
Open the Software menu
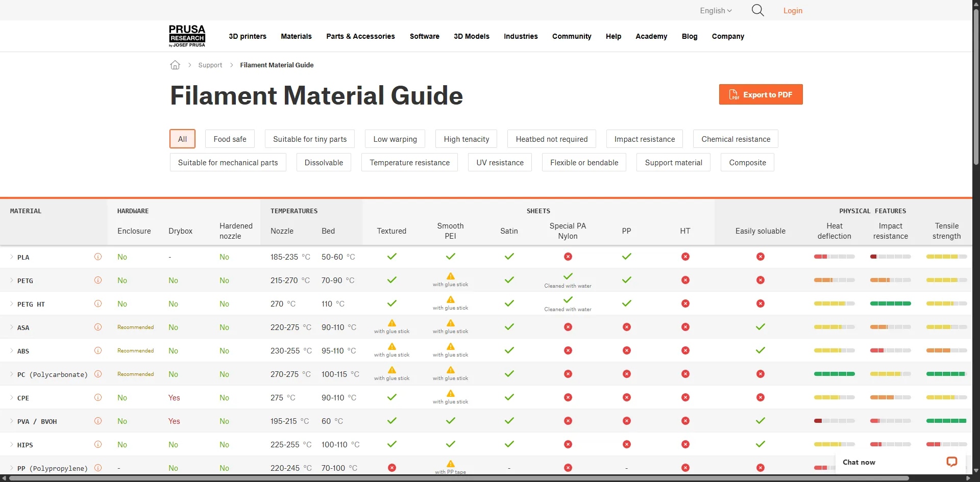[x=425, y=36]
